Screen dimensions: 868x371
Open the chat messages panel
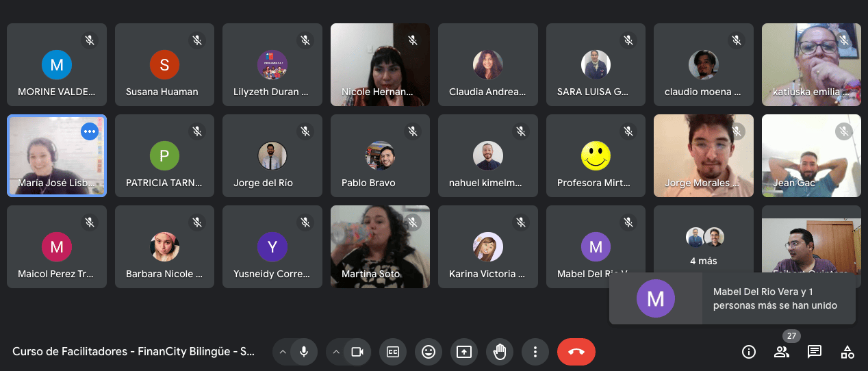815,352
